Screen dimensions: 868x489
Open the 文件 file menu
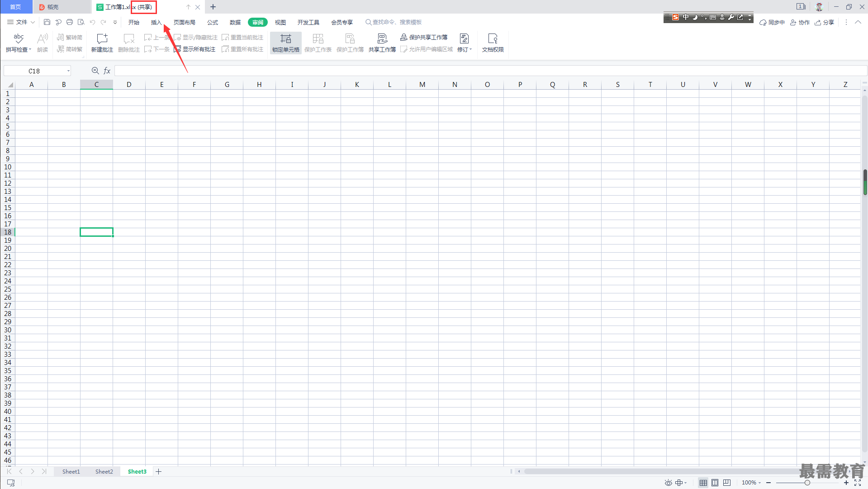click(21, 22)
